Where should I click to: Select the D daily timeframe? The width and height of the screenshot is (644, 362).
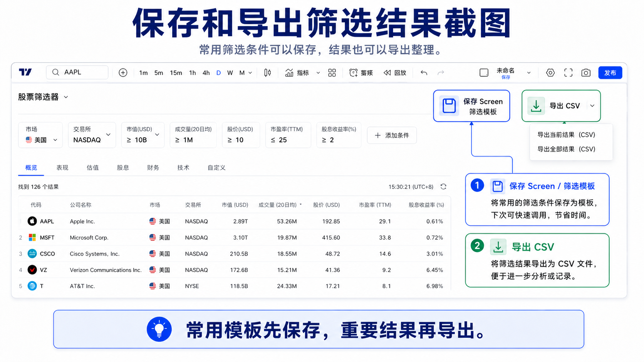[218, 73]
